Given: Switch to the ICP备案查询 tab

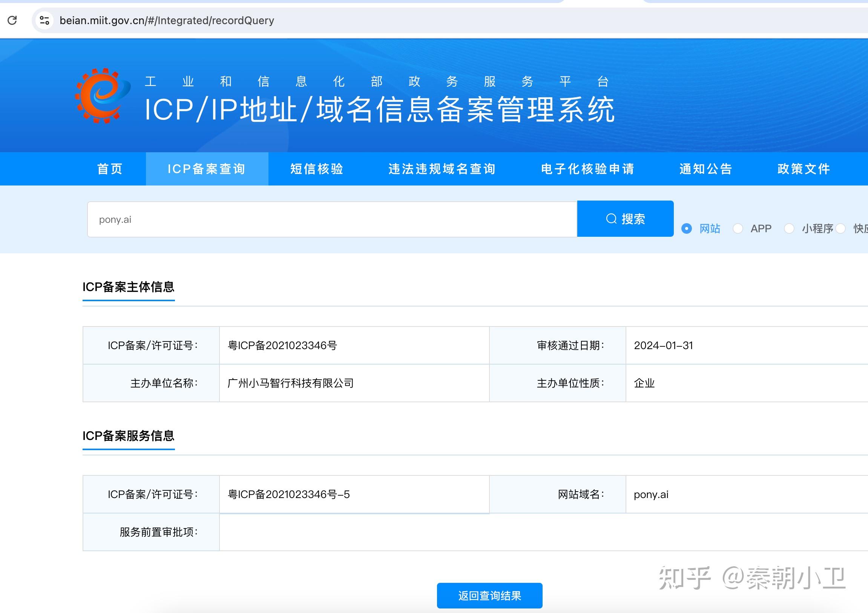Looking at the screenshot, I should tap(207, 169).
